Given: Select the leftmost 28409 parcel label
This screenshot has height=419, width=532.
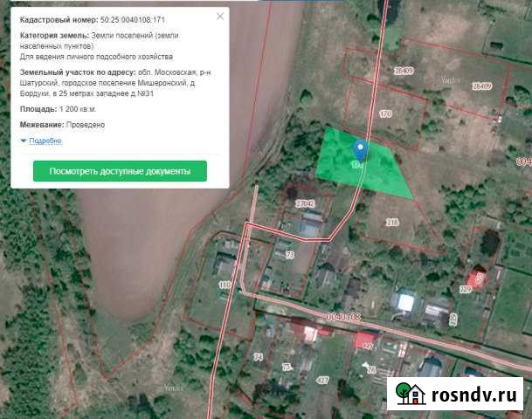Looking at the screenshot, I should point(403,70).
